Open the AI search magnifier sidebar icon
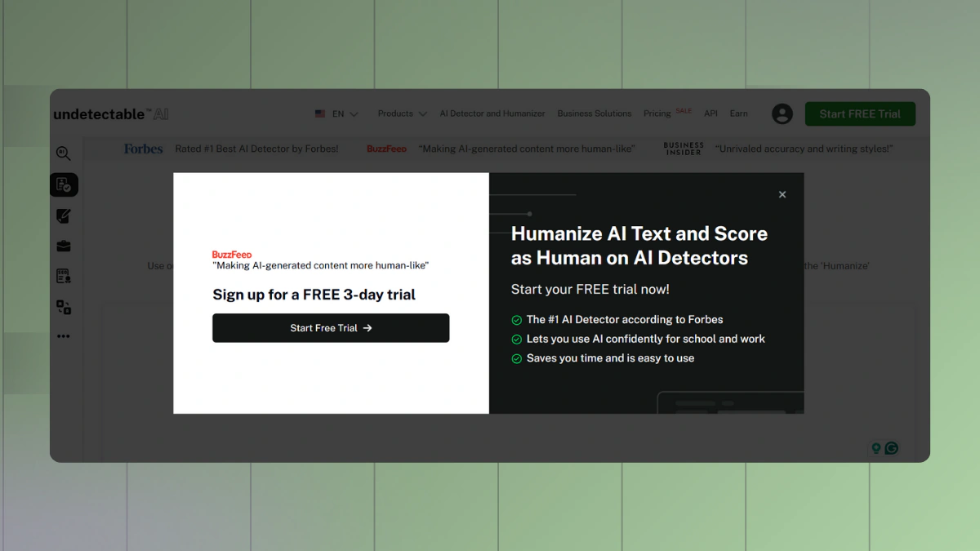The image size is (980, 551). (x=63, y=153)
